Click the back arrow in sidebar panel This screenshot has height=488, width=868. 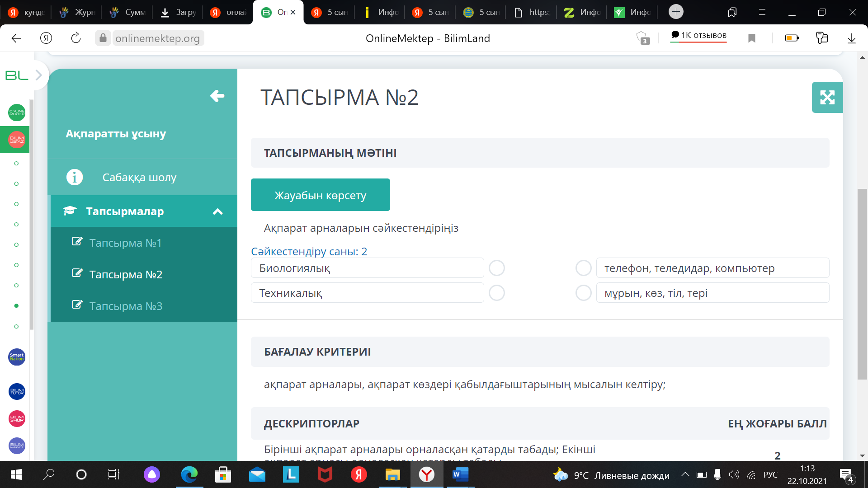217,96
